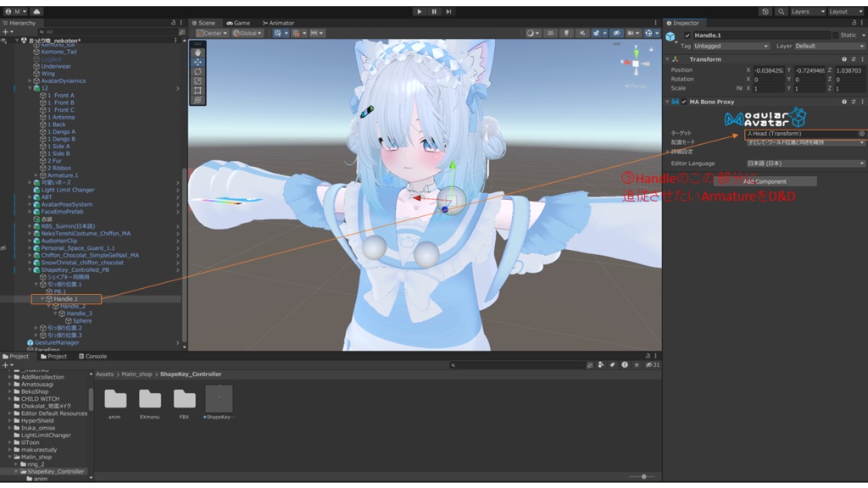Click the Step frame button

(449, 12)
